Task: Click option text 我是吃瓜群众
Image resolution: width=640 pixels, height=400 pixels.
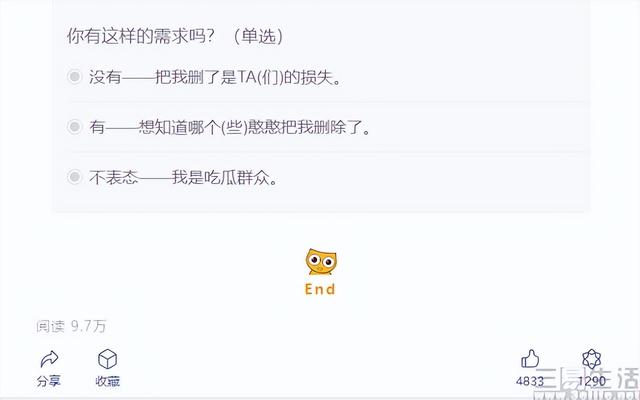Action: (x=224, y=178)
